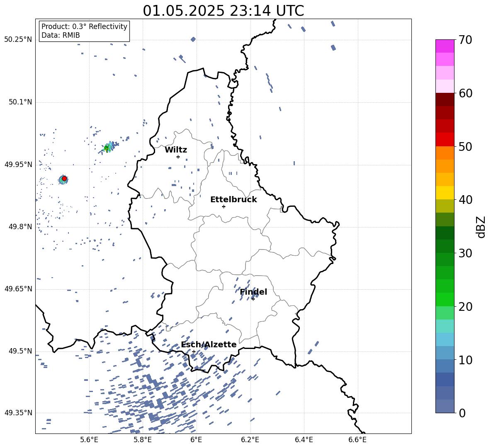
Task: Click the 6°E longitude label
Action: [196, 440]
